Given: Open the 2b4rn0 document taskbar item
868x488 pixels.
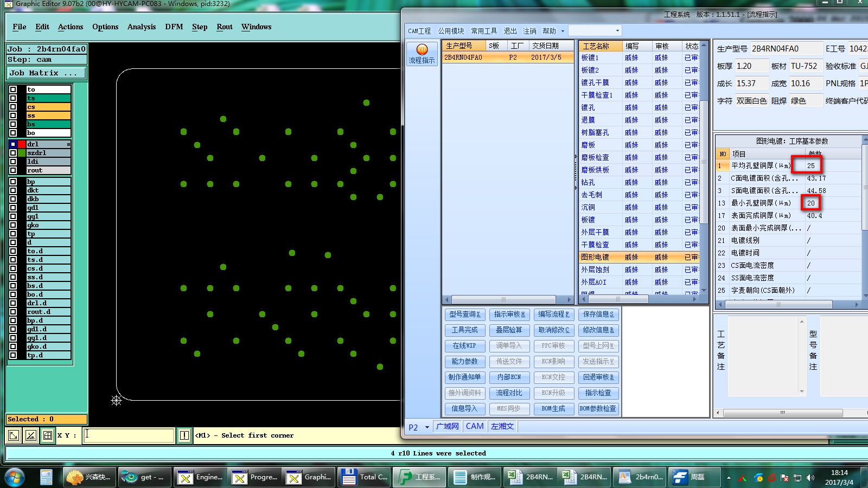Looking at the screenshot, I should (x=640, y=477).
